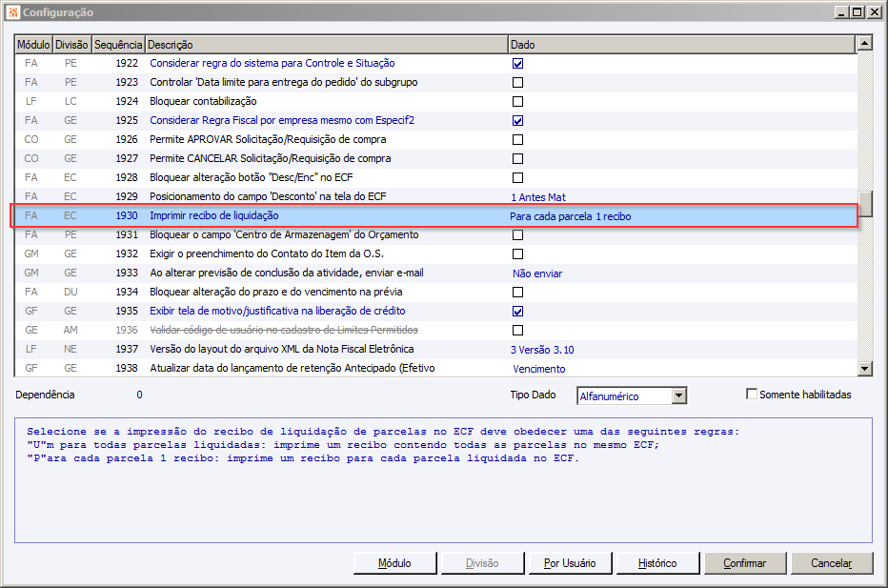Select the 'Imprimir recibo de liquidação' row
888x588 pixels.
[434, 215]
